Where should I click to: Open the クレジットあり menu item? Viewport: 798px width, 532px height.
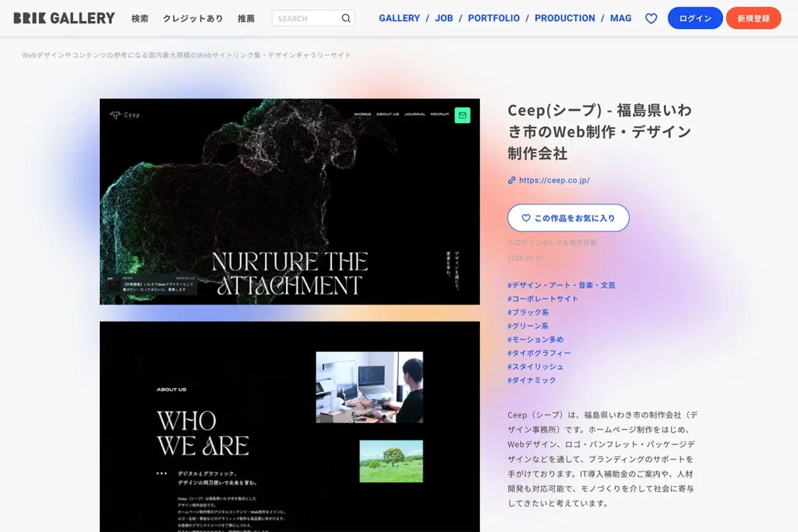[193, 19]
